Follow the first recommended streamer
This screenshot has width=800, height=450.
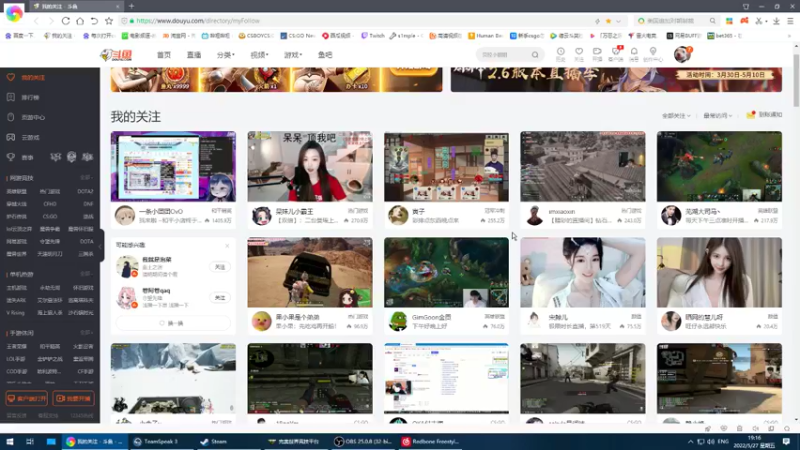click(220, 267)
